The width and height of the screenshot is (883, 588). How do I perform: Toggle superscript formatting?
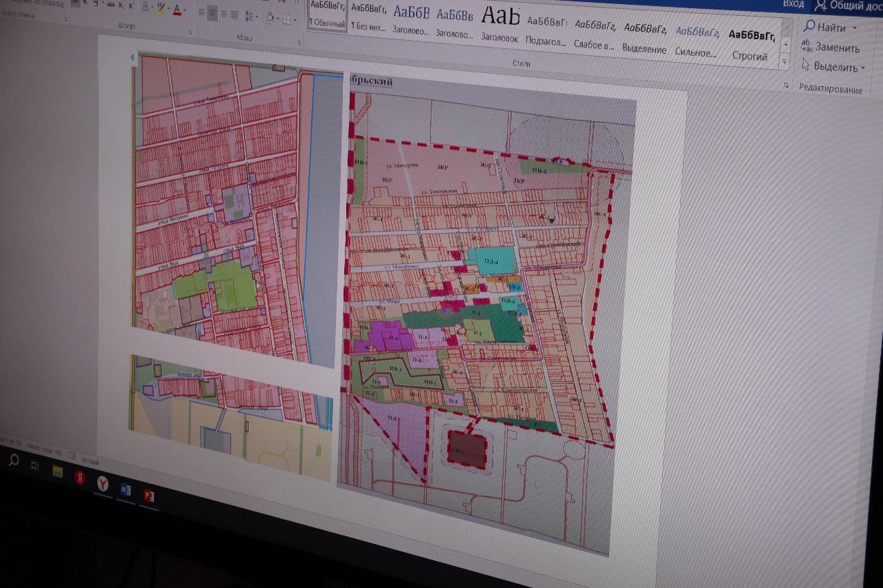(131, 6)
